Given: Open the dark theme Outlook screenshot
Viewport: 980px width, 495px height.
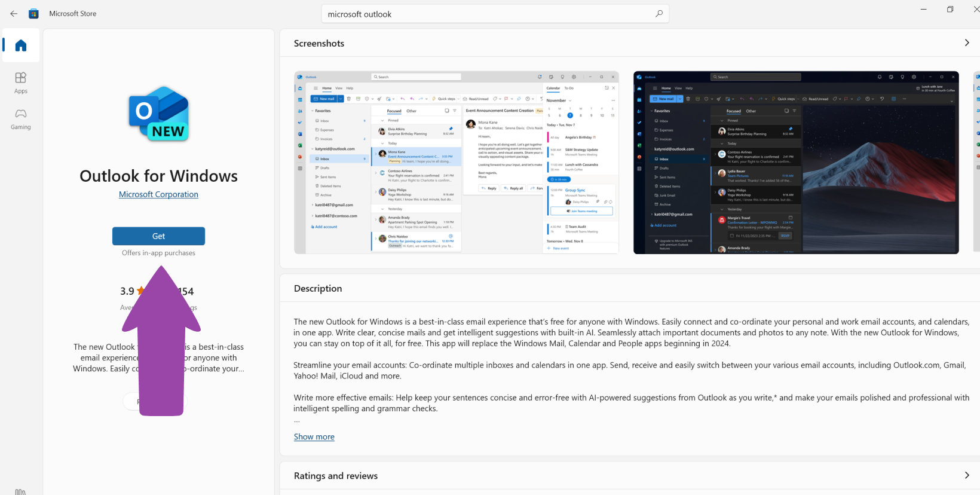Looking at the screenshot, I should 796,163.
